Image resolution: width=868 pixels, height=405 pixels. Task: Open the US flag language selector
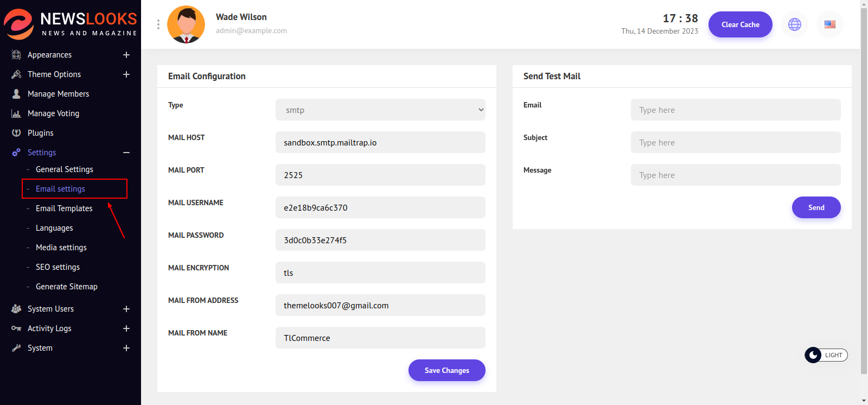829,24
